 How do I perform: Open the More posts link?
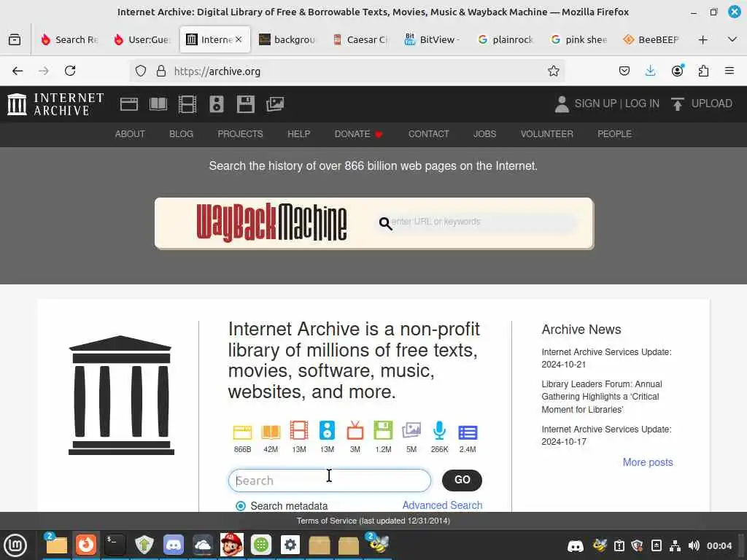coord(648,462)
